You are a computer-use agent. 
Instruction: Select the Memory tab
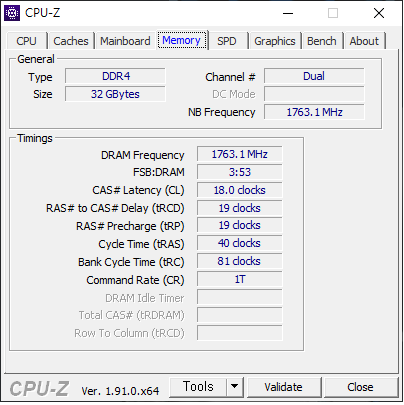coord(182,40)
